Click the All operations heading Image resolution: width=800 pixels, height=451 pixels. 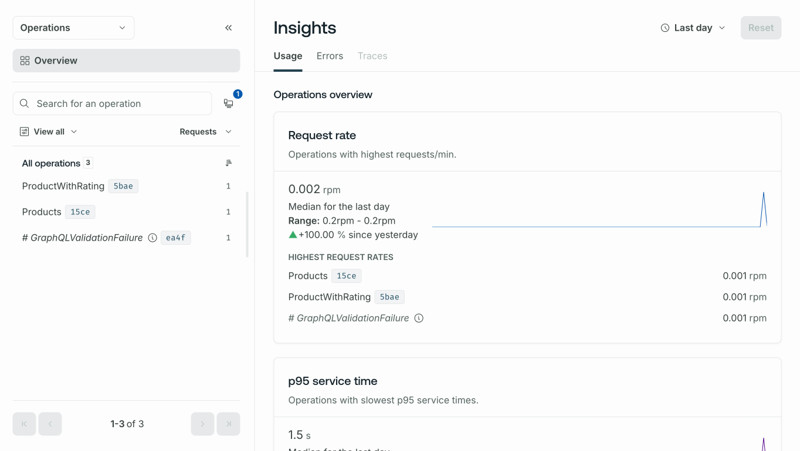(x=51, y=163)
